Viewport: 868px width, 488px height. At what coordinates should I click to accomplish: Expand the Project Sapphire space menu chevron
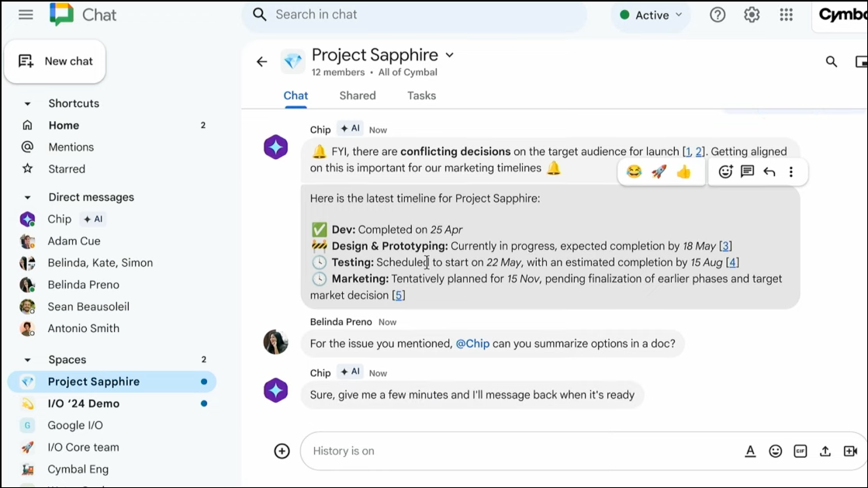pyautogui.click(x=449, y=55)
